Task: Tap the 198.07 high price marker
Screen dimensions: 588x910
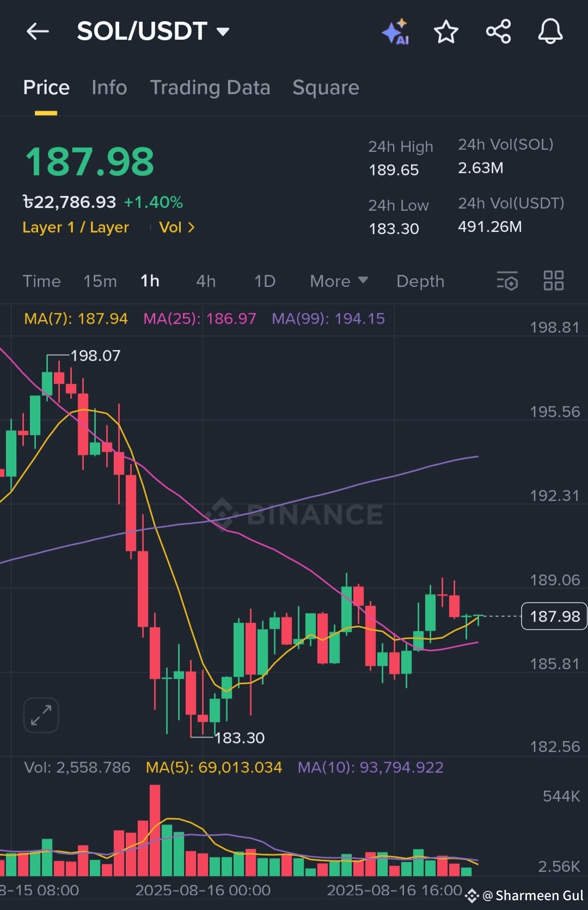Action: tap(95, 356)
